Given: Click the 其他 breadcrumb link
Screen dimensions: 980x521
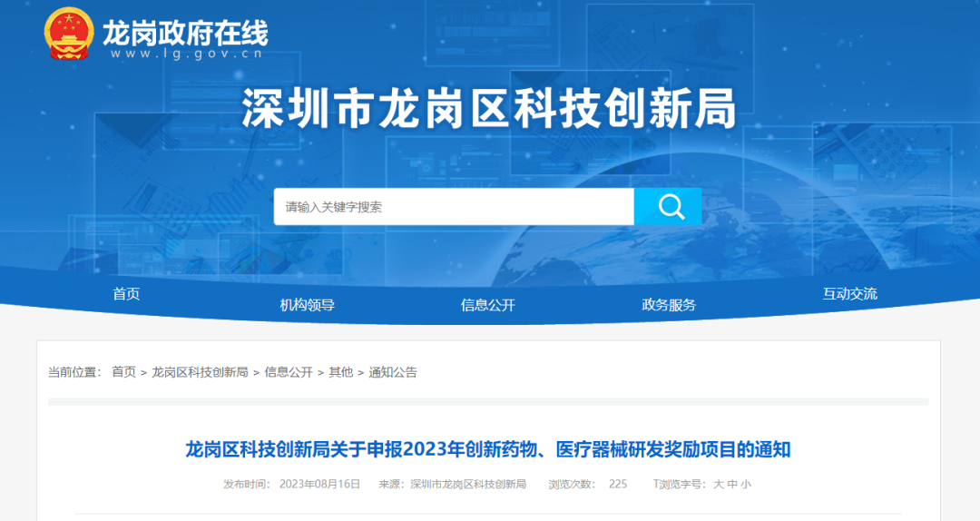Looking at the screenshot, I should [340, 372].
